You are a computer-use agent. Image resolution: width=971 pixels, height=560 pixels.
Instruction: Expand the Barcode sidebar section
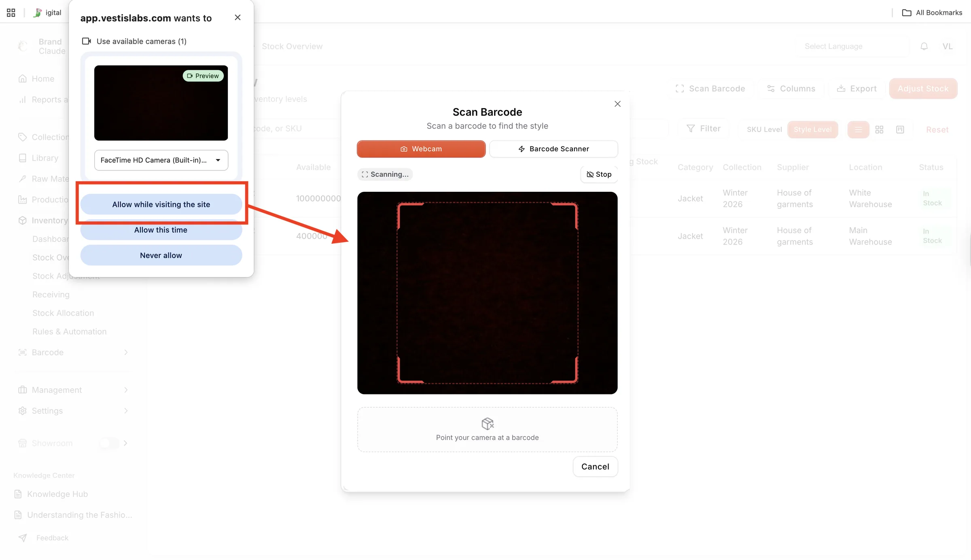tap(73, 352)
